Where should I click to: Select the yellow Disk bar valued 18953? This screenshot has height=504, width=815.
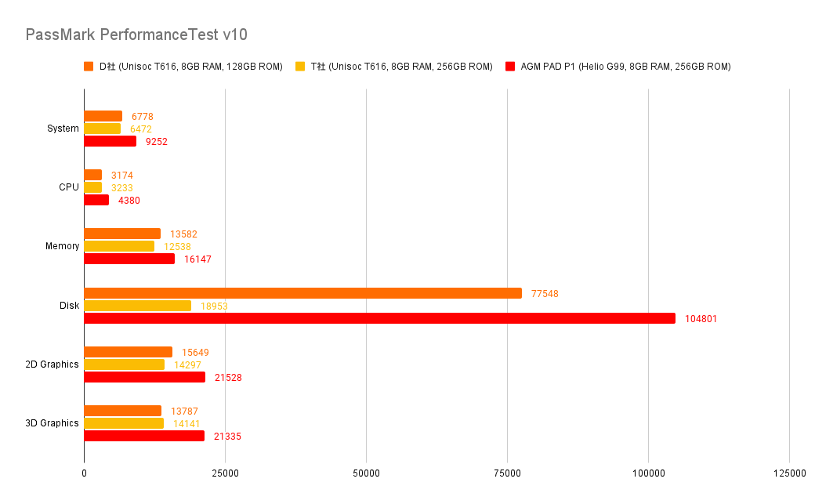[137, 306]
